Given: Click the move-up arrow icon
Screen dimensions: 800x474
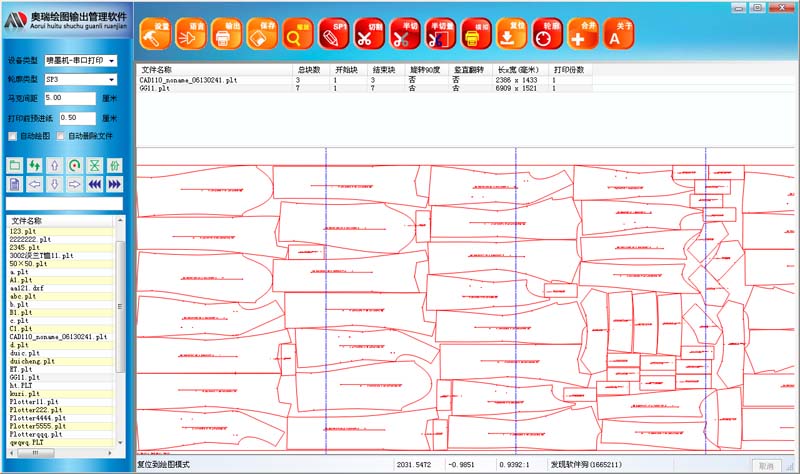Looking at the screenshot, I should (x=55, y=165).
